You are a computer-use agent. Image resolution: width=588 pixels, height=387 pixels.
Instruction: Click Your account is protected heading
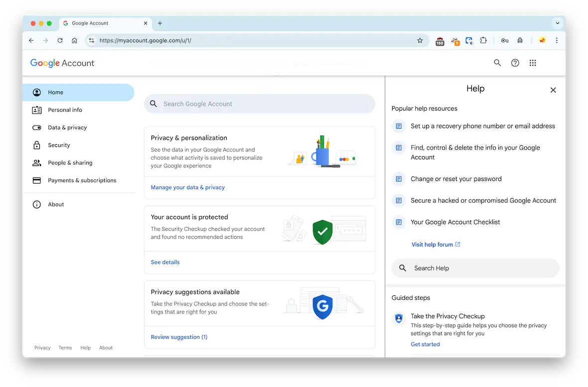click(x=189, y=217)
